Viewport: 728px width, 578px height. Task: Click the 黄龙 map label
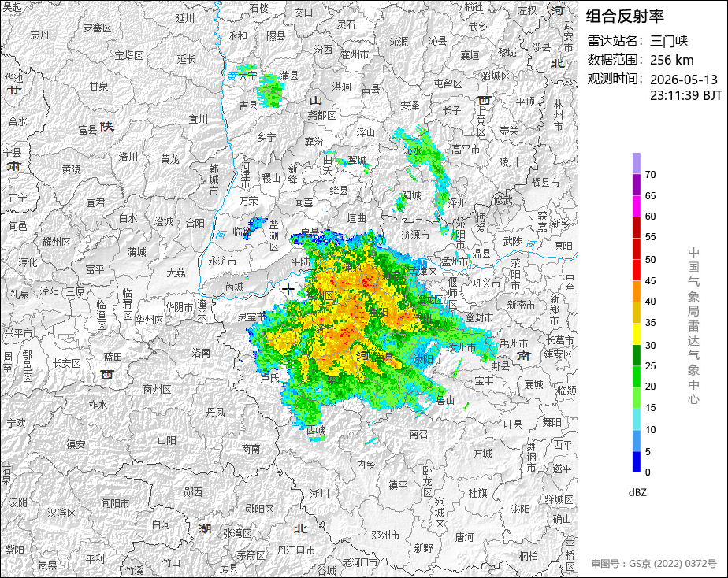click(x=169, y=159)
